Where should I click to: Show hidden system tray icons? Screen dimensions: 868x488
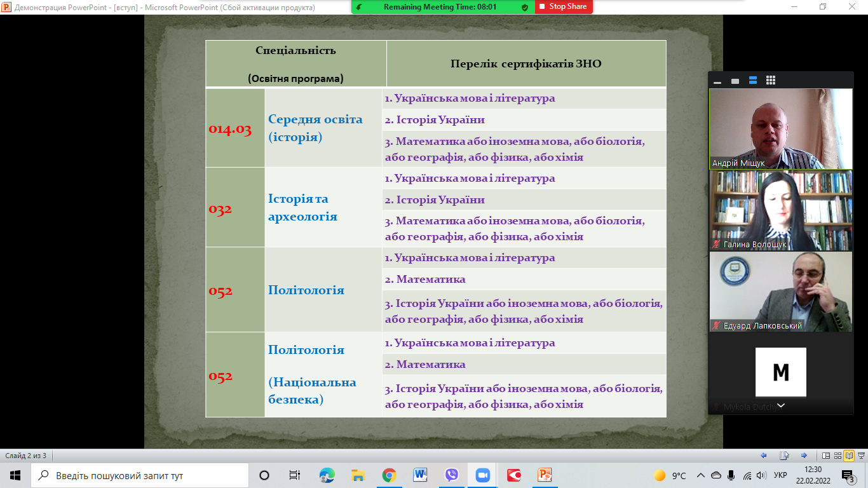tap(701, 475)
